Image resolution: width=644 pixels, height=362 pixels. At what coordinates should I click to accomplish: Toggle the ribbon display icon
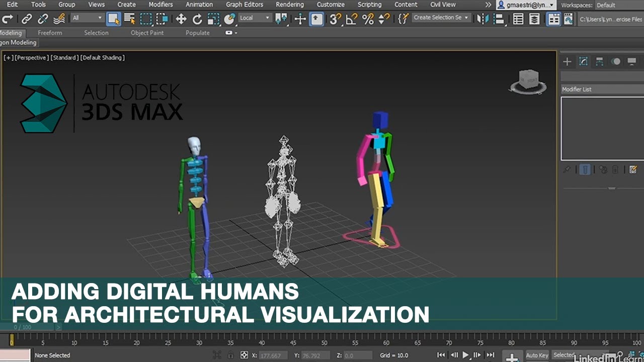click(x=554, y=20)
